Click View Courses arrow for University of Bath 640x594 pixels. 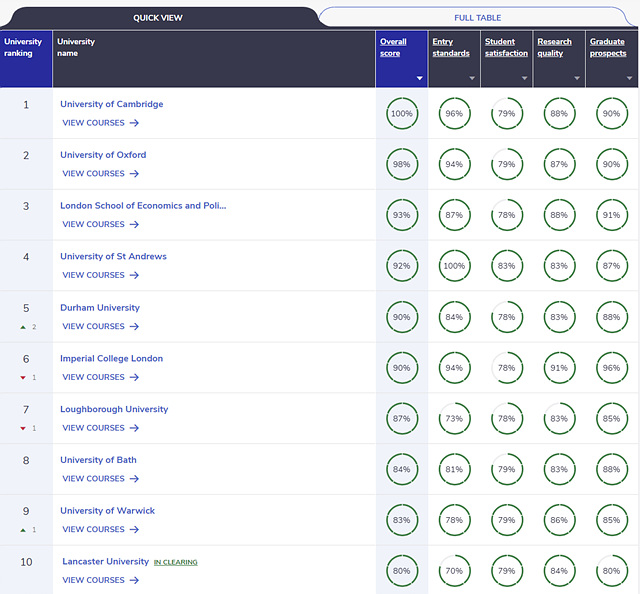coord(134,479)
